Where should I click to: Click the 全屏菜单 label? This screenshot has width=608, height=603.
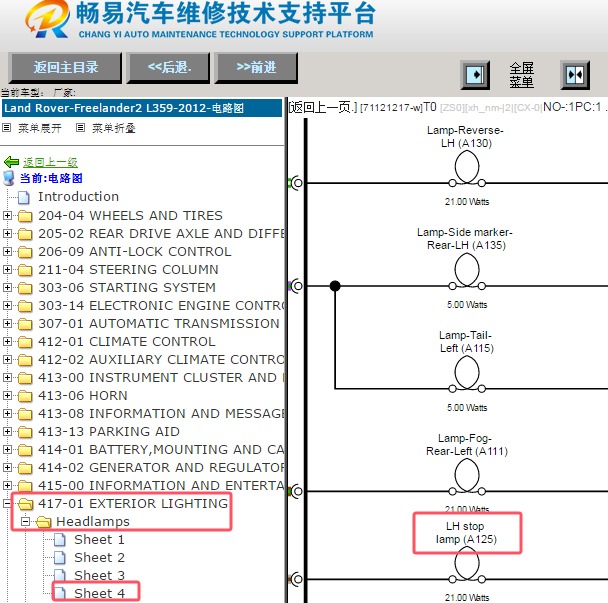pos(522,75)
